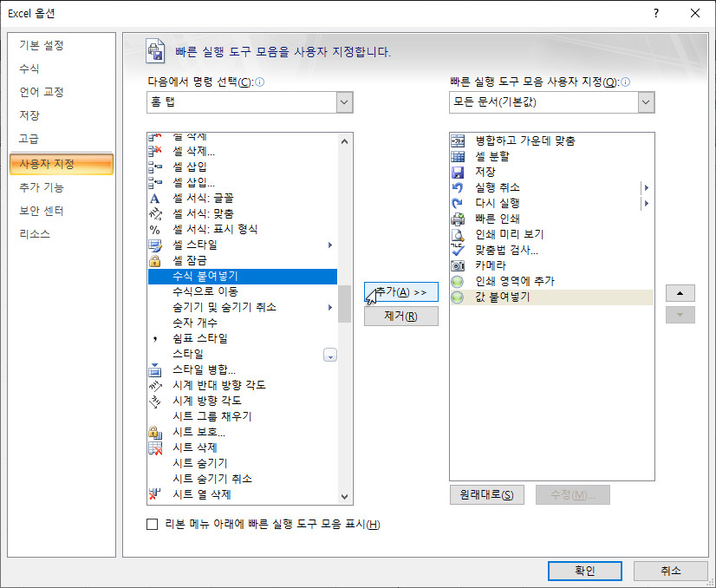Screen dimensions: 716x588
Task: Cancel with the 취소 button
Action: click(670, 571)
